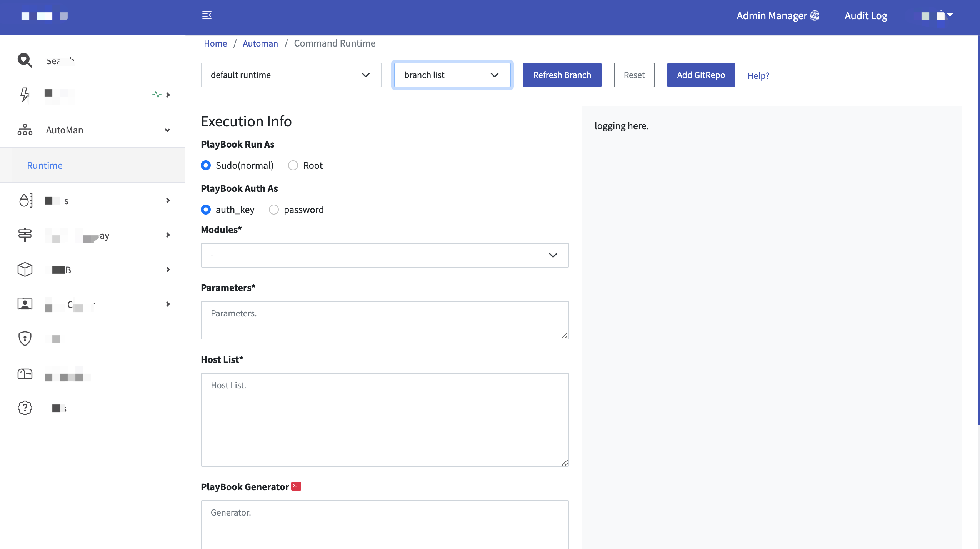Image resolution: width=980 pixels, height=549 pixels.
Task: Go to Home breadcrumb link
Action: point(215,43)
